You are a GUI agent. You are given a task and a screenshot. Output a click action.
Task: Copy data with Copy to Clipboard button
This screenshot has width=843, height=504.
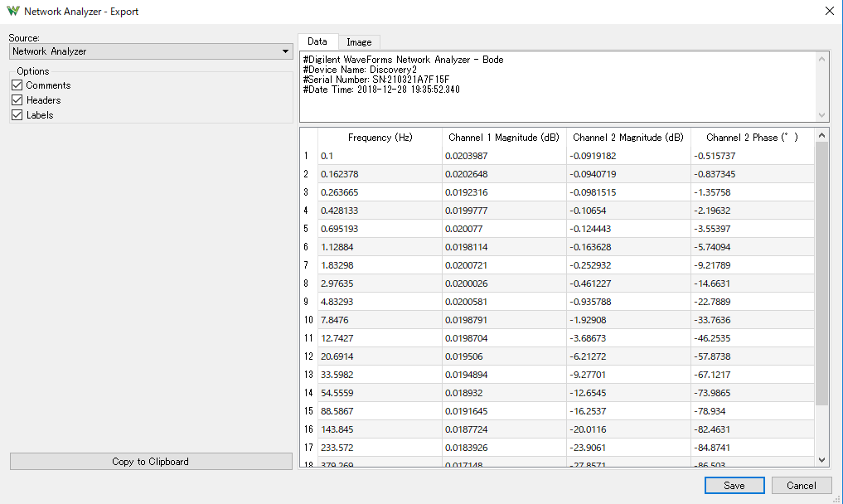coord(151,462)
